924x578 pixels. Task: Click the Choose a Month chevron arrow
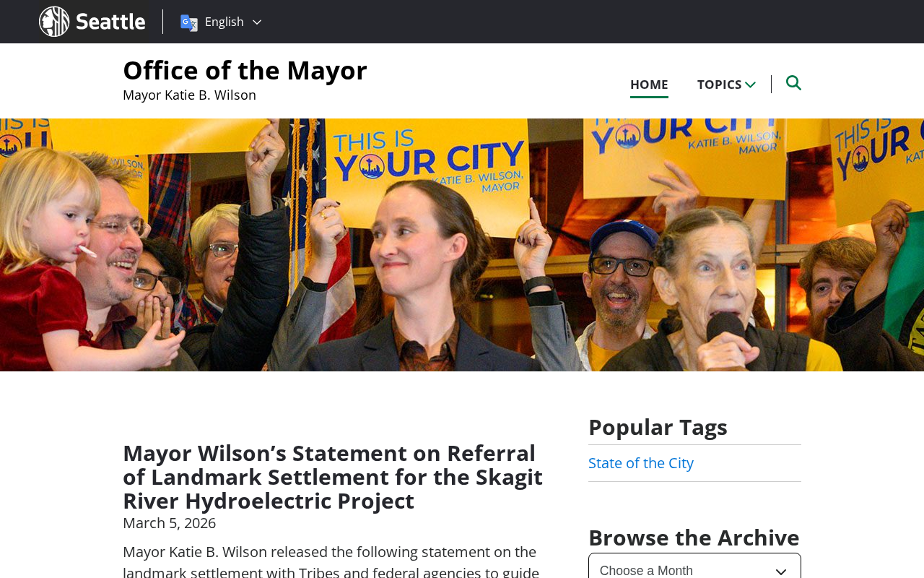tap(781, 571)
